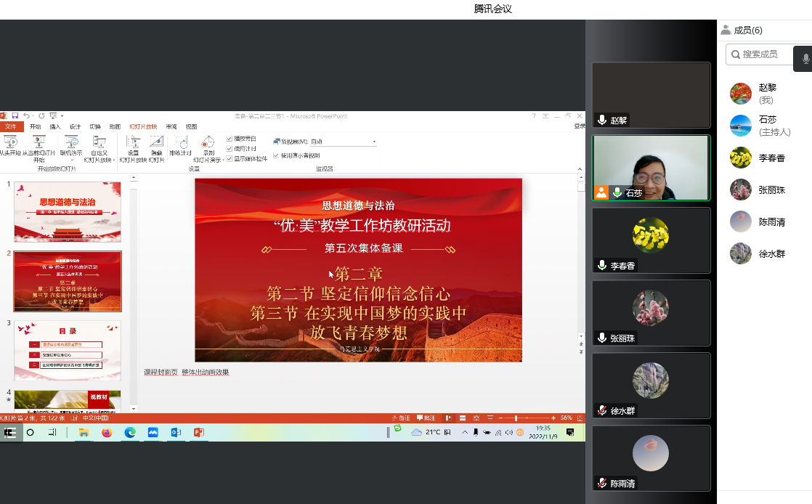The image size is (812, 504).
Task: Open the File tab in PowerPoint
Action: (x=11, y=126)
